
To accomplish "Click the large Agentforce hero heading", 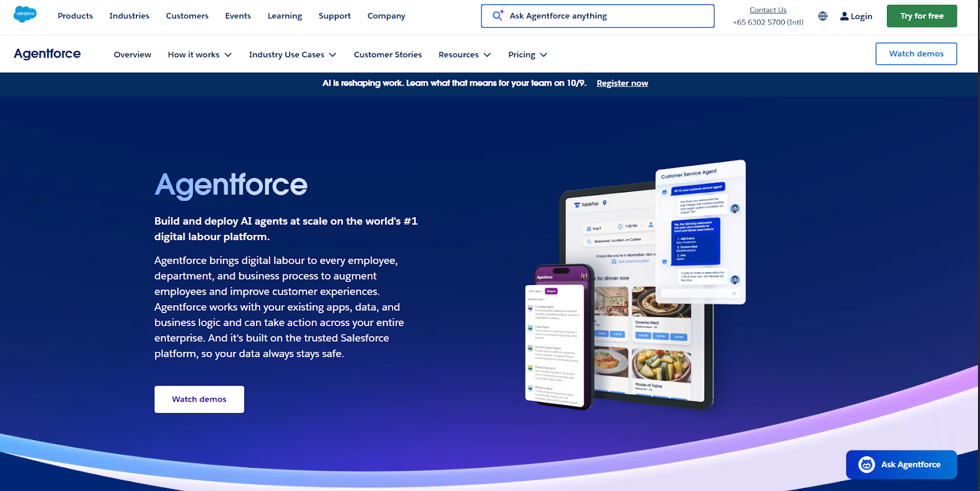I will click(231, 185).
